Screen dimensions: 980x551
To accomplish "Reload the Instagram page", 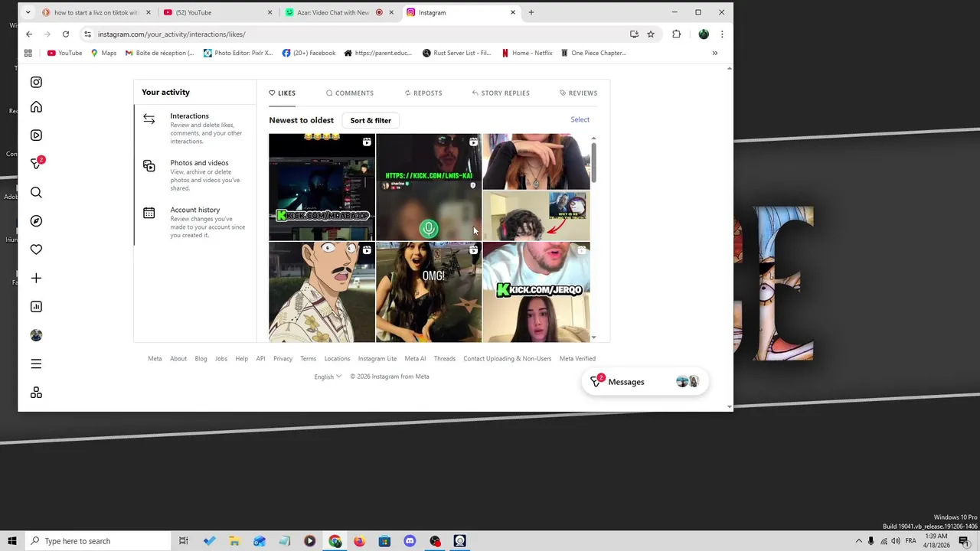I will [66, 34].
